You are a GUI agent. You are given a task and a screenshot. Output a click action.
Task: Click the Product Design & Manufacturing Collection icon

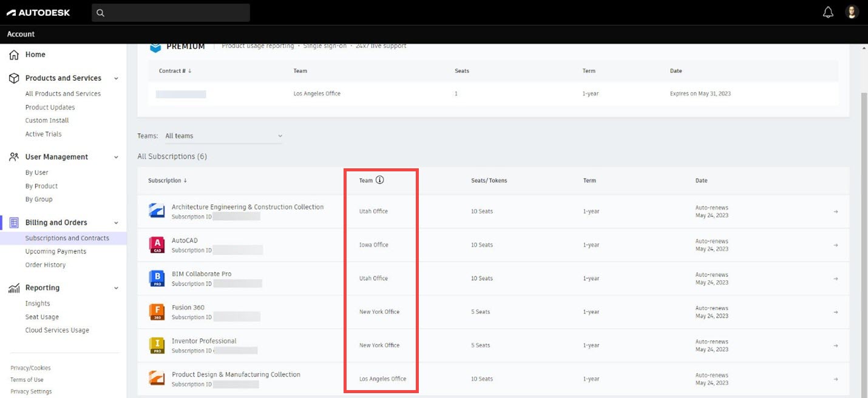(x=157, y=378)
